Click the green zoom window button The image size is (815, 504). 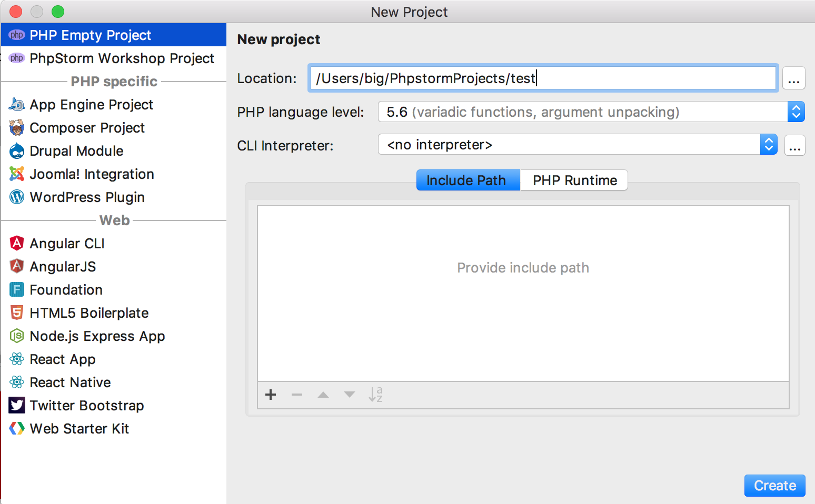pos(58,12)
